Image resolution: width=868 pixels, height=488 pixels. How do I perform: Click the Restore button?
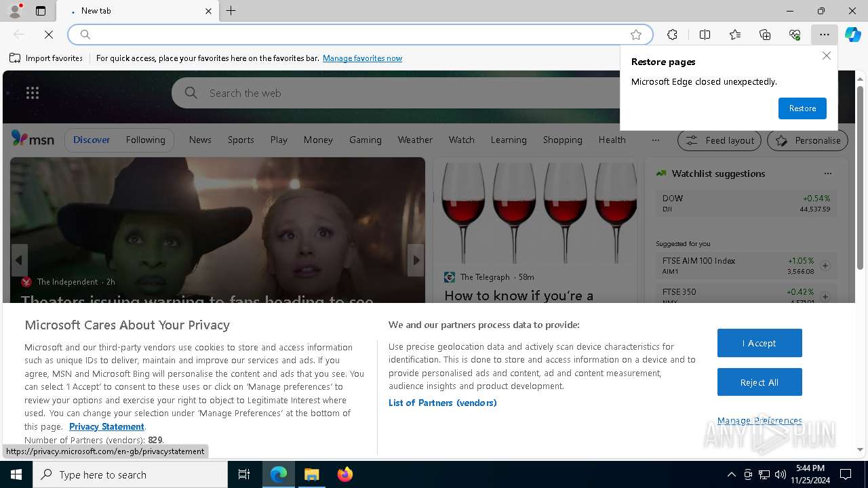802,108
